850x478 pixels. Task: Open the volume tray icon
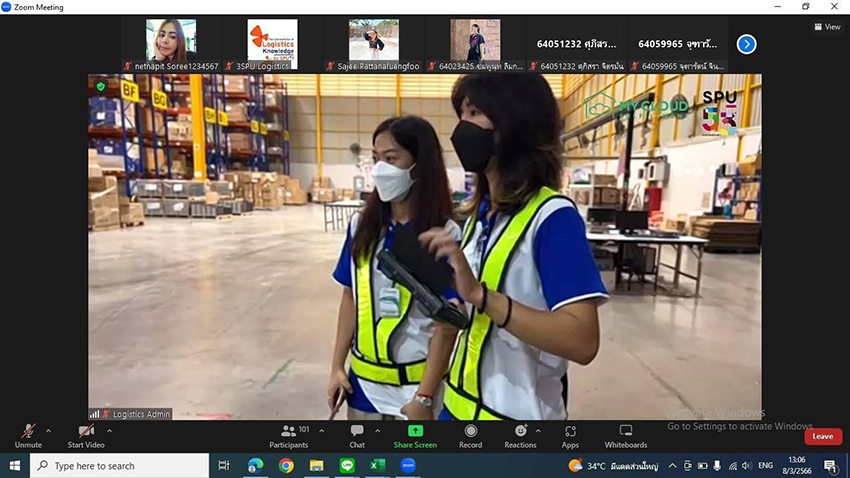tap(747, 466)
